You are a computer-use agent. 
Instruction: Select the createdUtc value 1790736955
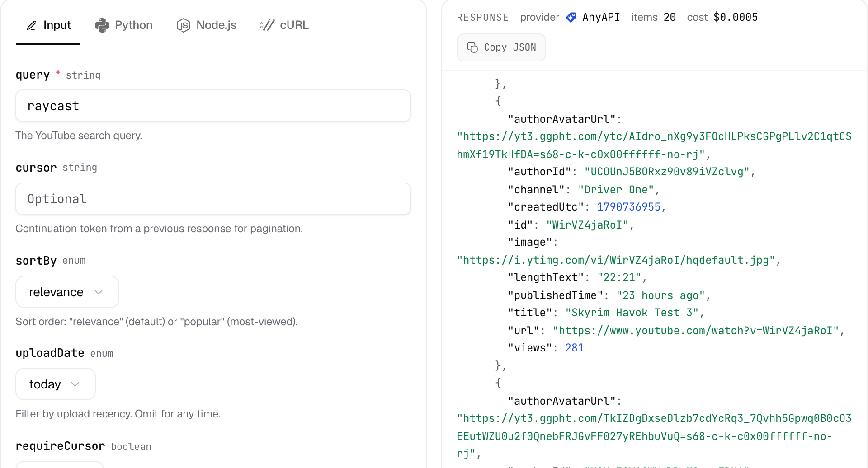pos(629,207)
